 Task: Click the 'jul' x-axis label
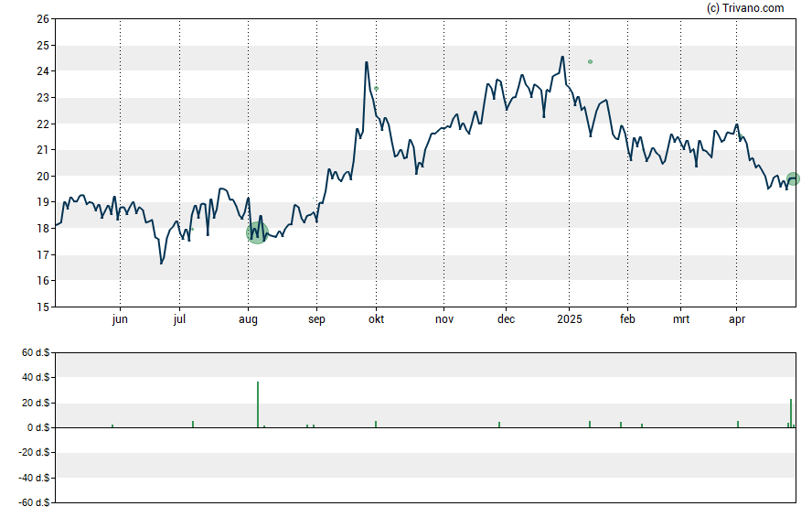pyautogui.click(x=179, y=319)
